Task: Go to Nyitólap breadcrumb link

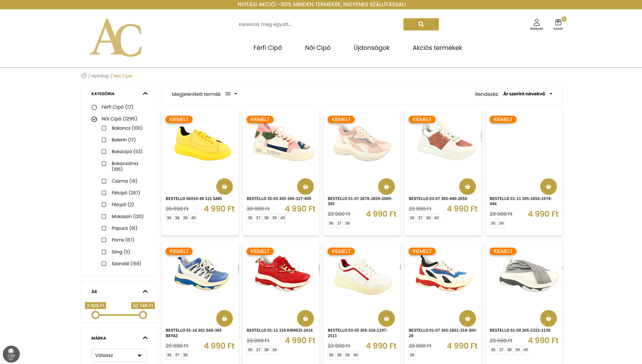Action: pyautogui.click(x=100, y=76)
